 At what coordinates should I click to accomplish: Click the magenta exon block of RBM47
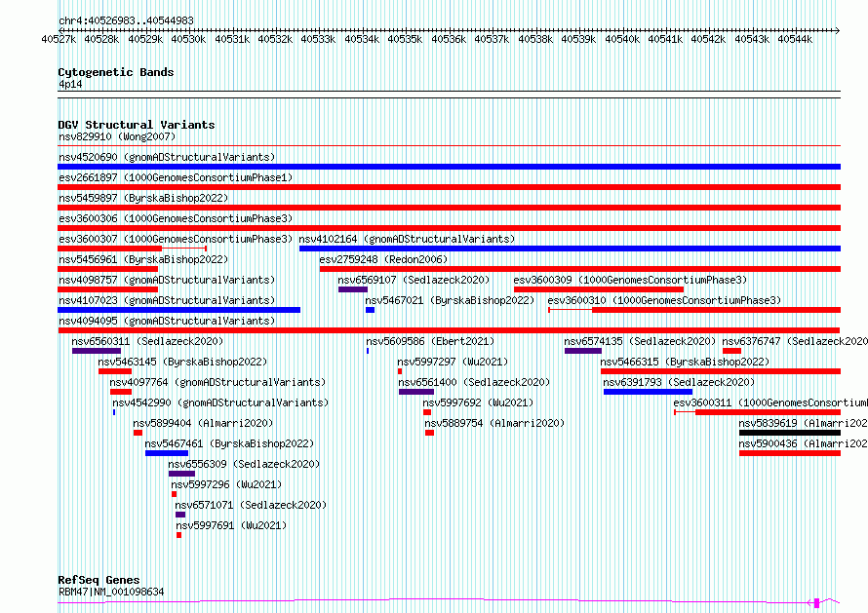816,603
